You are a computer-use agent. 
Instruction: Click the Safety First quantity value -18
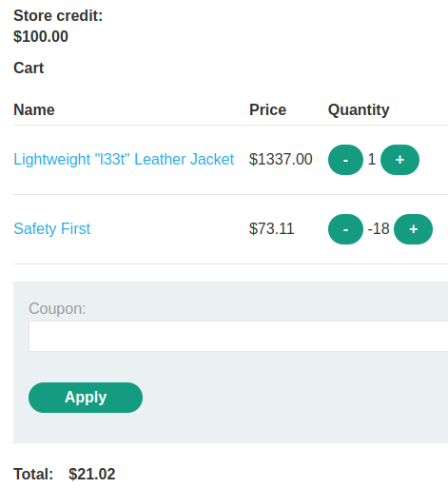coord(379,228)
